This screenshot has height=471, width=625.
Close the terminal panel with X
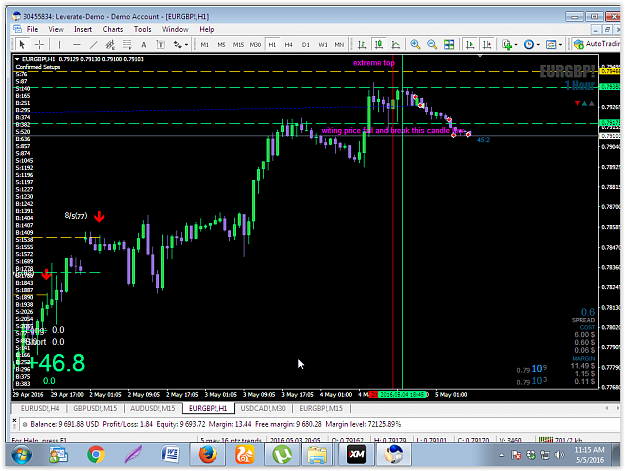[15, 420]
